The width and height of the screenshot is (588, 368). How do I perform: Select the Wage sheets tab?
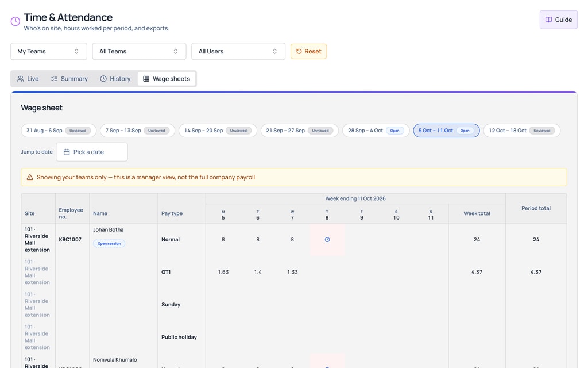tap(167, 79)
